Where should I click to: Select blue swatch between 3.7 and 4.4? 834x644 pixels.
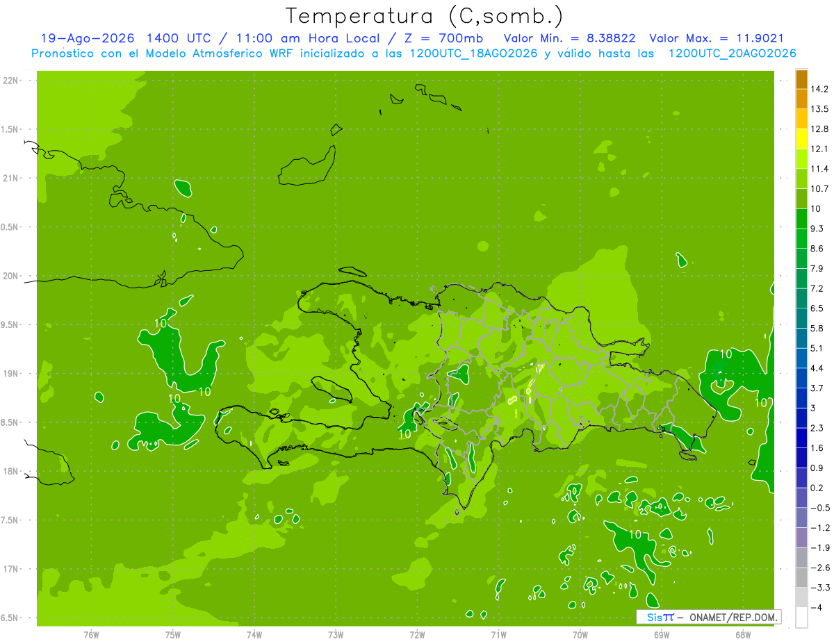(x=801, y=378)
